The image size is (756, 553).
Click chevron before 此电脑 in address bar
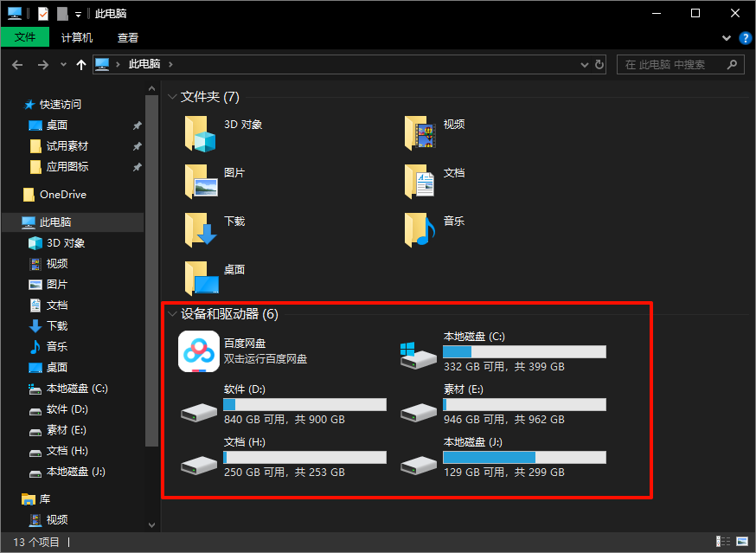(x=118, y=64)
